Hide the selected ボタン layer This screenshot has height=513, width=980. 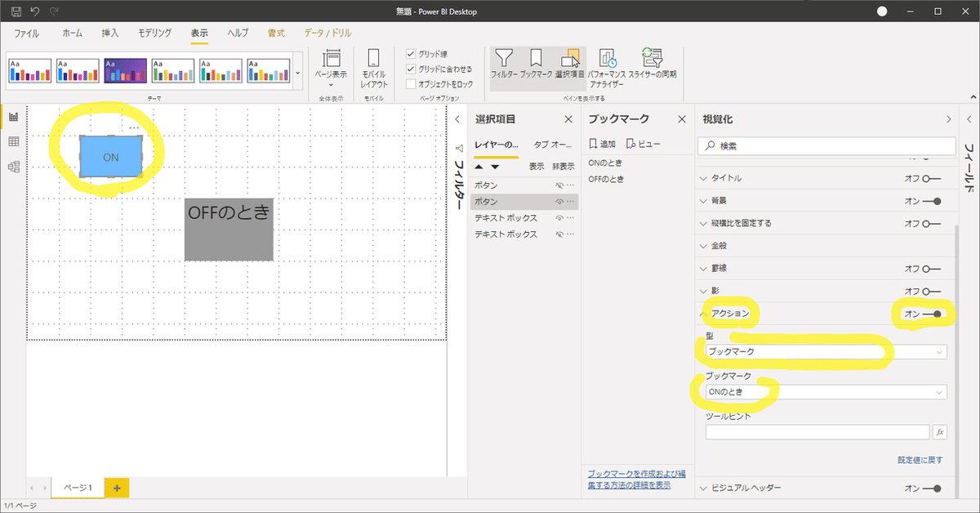point(559,202)
